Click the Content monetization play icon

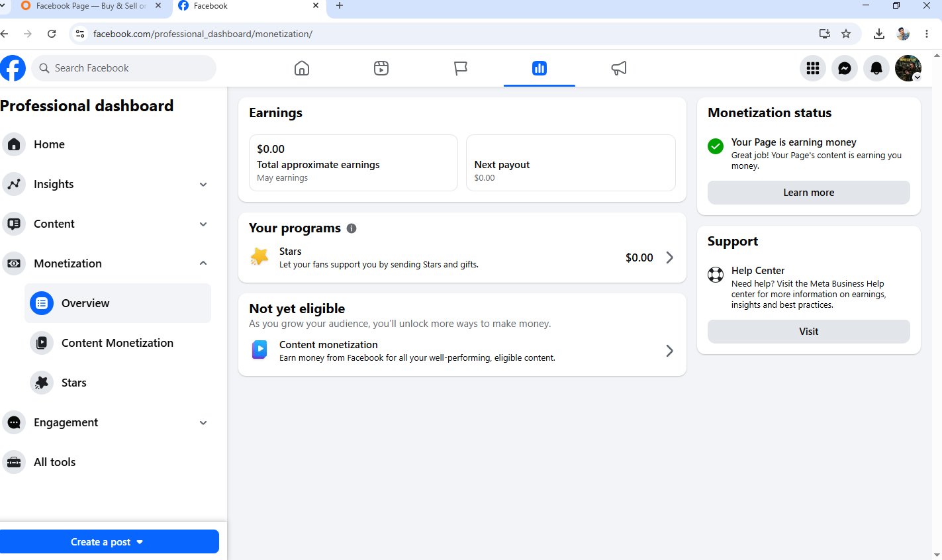[259, 350]
